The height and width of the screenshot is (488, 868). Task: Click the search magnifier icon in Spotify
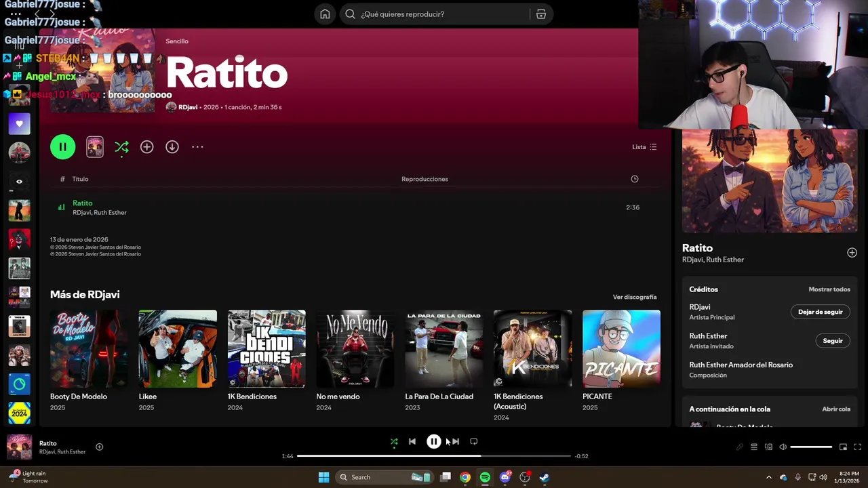[x=350, y=14]
